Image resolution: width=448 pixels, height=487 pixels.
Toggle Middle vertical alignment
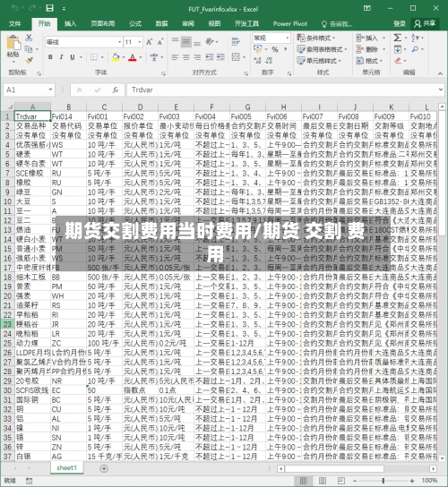pyautogui.click(x=186, y=41)
